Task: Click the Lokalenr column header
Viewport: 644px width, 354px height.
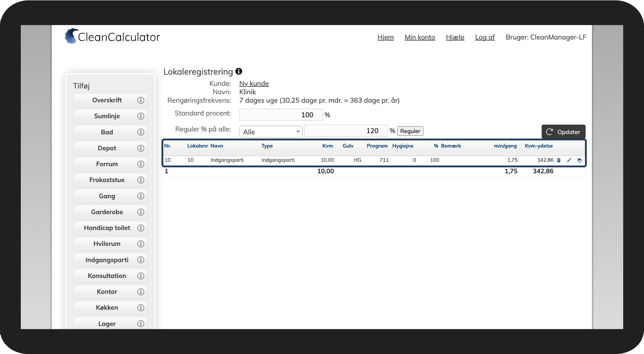Action: click(198, 146)
